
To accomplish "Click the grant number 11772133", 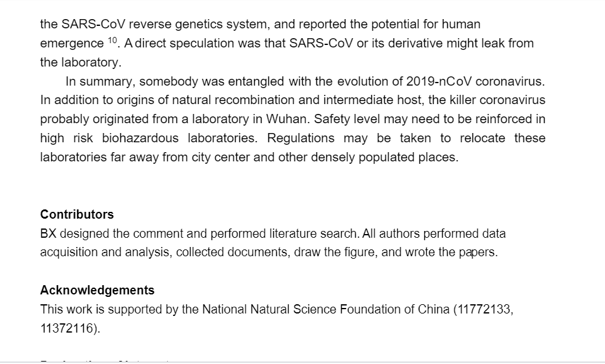I will (x=483, y=309).
